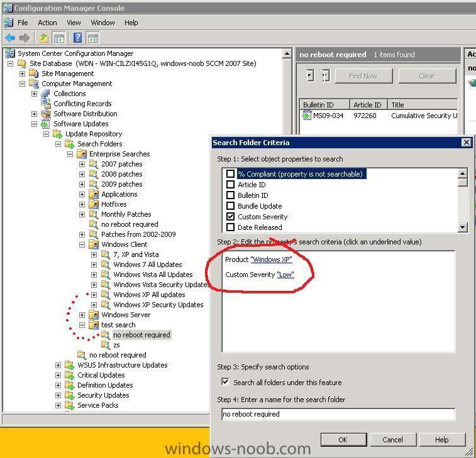Click the Search Folders icon
476x458 pixels.
click(x=70, y=144)
